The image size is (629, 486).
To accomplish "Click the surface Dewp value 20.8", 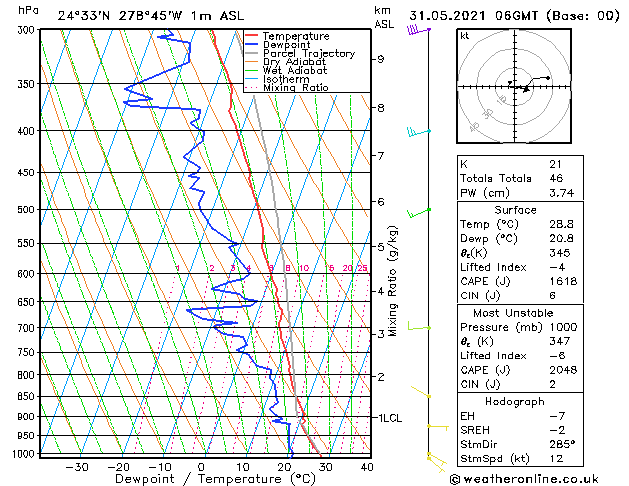I will click(x=562, y=239).
